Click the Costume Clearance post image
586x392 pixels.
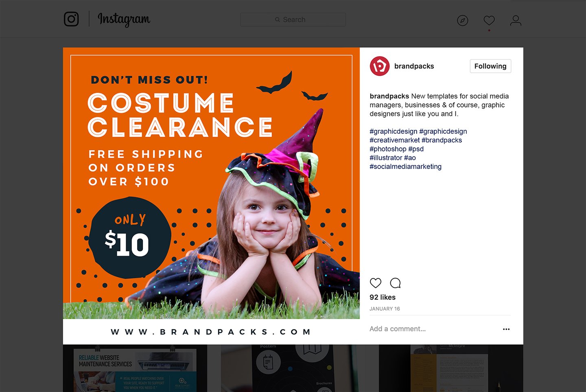point(211,183)
